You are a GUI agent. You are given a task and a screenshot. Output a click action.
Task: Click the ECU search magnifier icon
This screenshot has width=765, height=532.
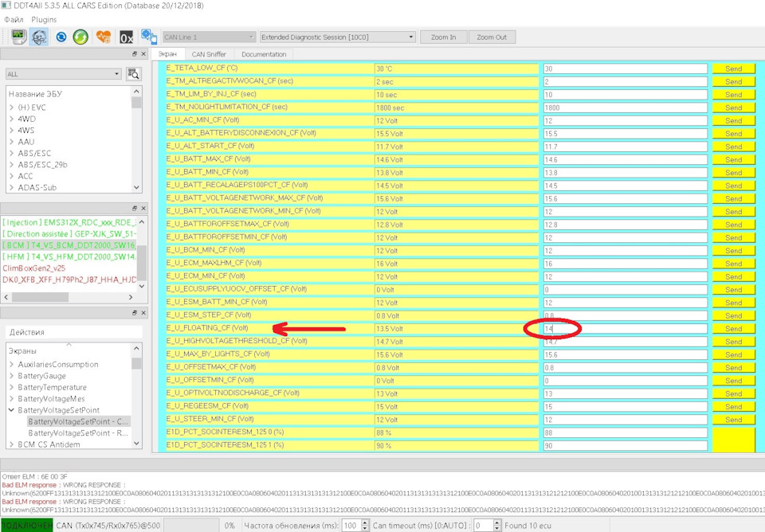pyautogui.click(x=133, y=72)
